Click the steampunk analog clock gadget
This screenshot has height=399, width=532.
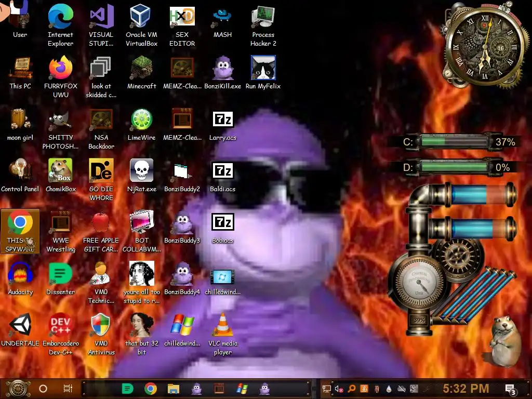[485, 46]
